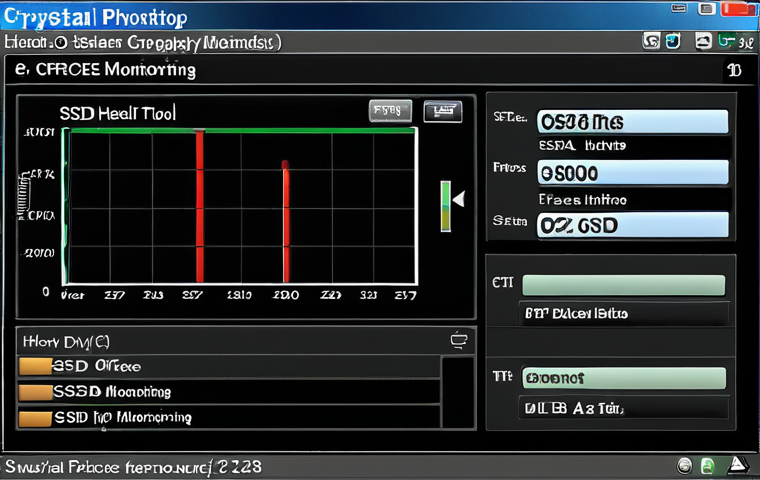
Task: Click the orange swatch beside 'SSD t/vO Mtromoming'
Action: click(x=35, y=418)
